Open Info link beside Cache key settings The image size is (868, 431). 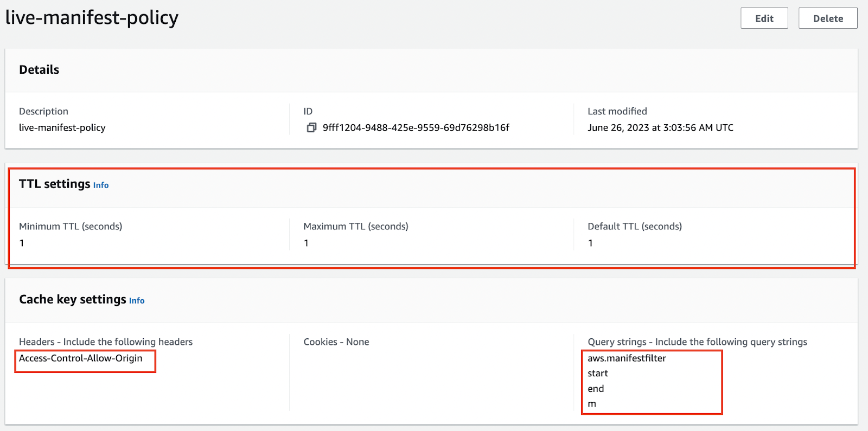137,301
